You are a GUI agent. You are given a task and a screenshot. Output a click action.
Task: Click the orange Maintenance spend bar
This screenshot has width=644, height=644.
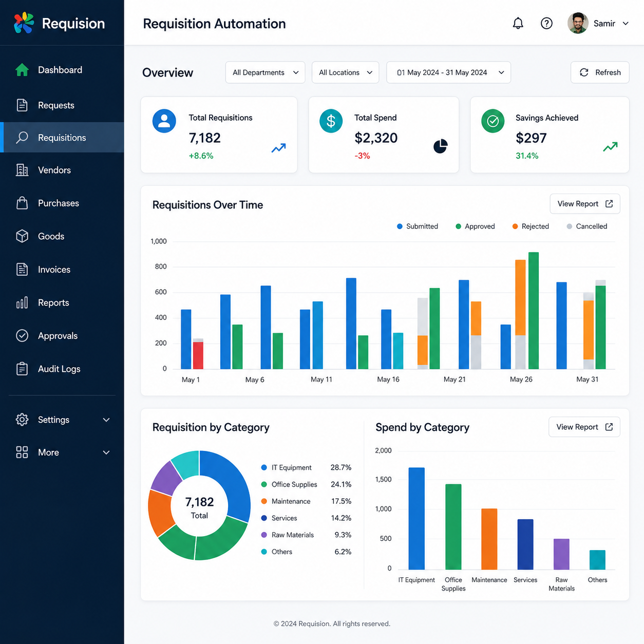[x=489, y=539]
